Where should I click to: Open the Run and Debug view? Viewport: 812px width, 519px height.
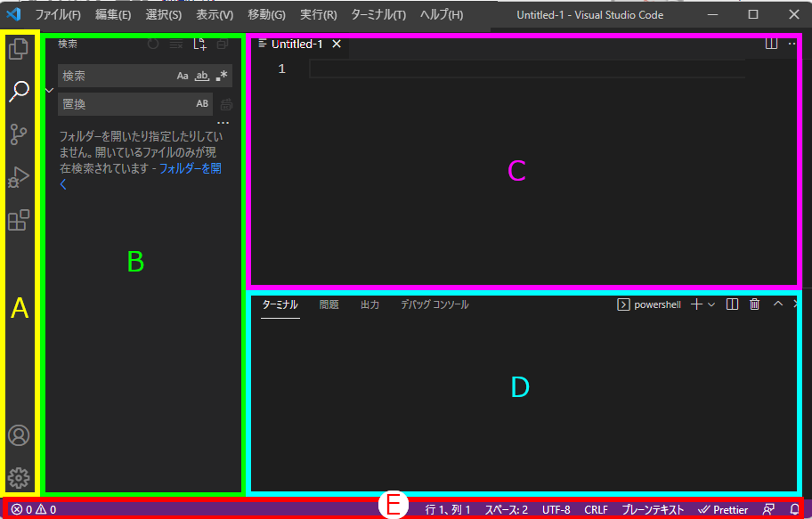pos(19,177)
